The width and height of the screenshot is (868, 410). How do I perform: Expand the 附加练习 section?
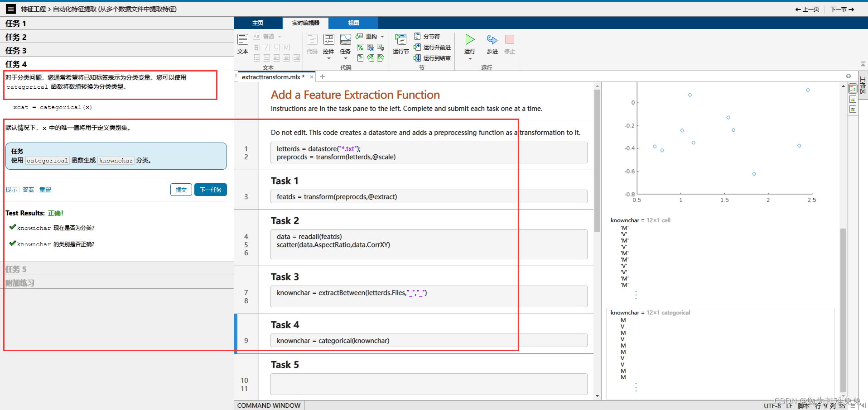(116, 282)
